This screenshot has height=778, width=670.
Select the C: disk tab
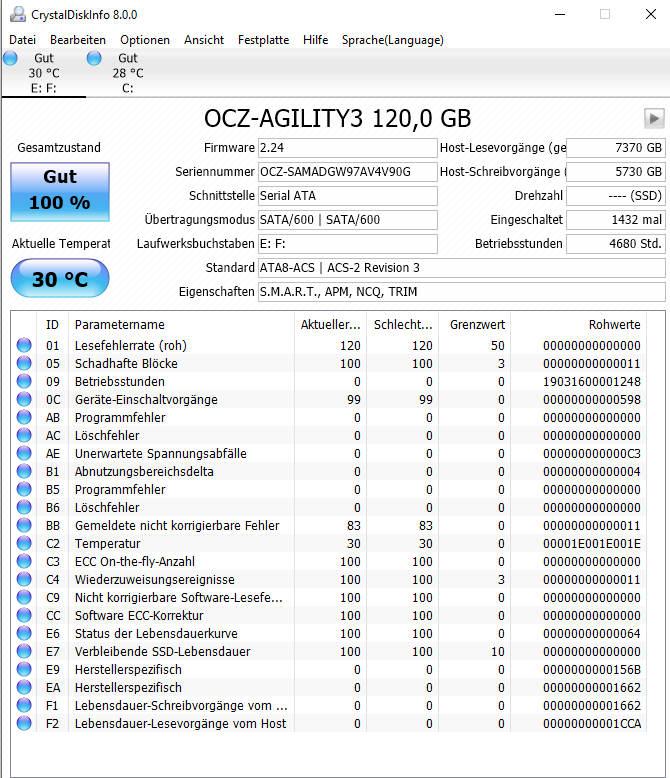[128, 73]
